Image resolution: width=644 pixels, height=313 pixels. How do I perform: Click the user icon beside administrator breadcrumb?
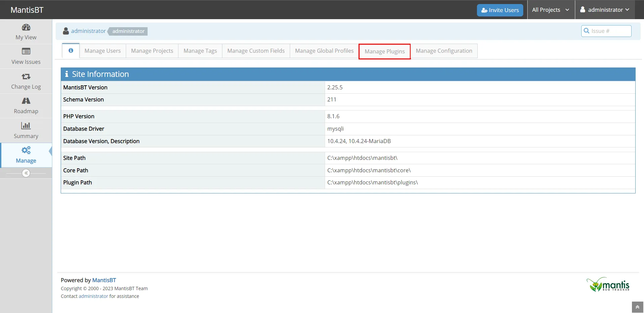[66, 31]
